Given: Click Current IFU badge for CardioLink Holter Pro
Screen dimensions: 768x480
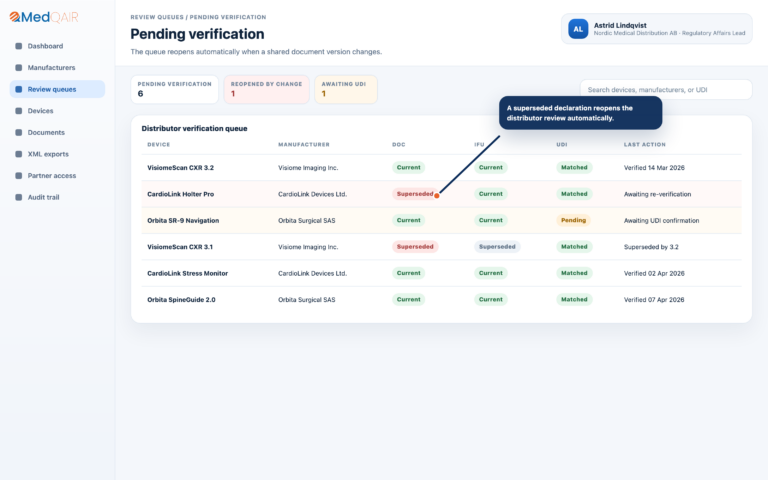Looking at the screenshot, I should click(x=491, y=194).
